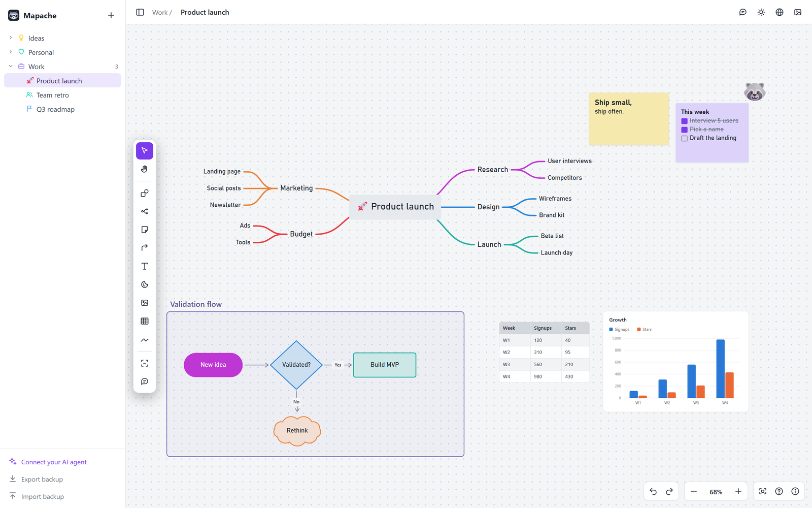Undo the last action

click(653, 491)
